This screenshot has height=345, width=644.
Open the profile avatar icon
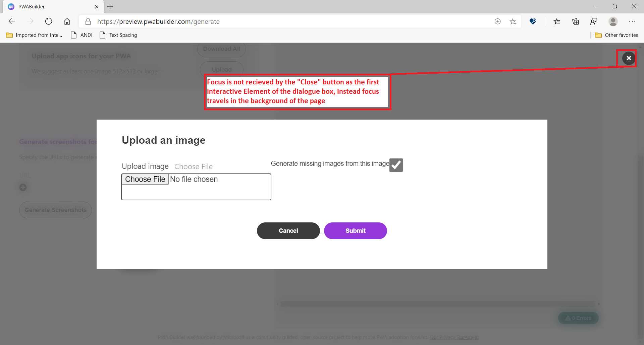[x=613, y=21]
